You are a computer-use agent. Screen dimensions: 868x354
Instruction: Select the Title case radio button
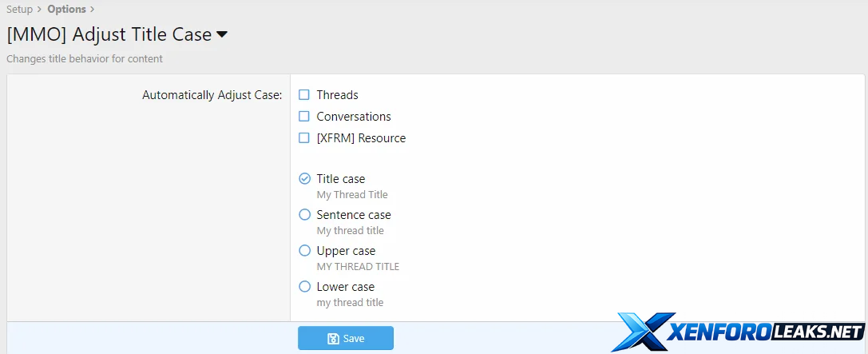(x=304, y=179)
